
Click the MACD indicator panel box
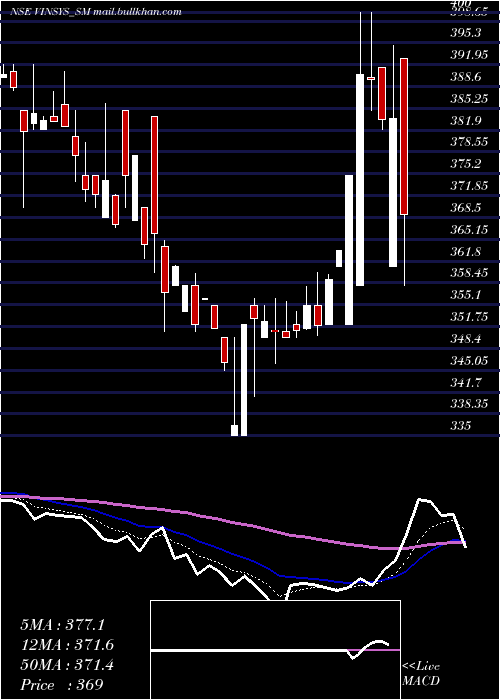coord(275,650)
